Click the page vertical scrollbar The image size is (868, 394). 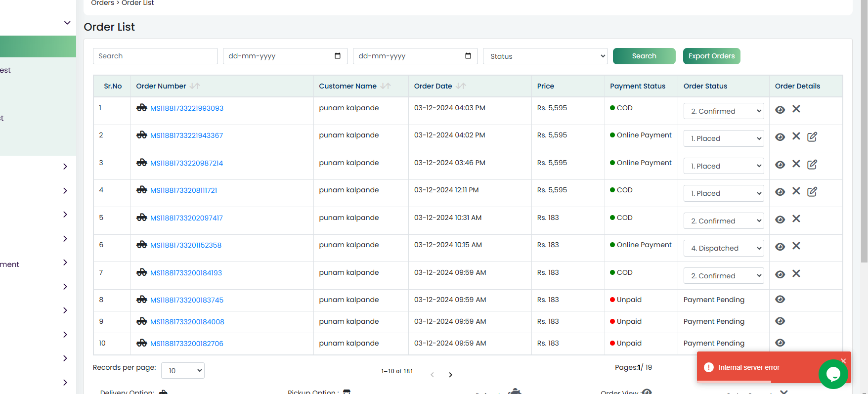864,131
